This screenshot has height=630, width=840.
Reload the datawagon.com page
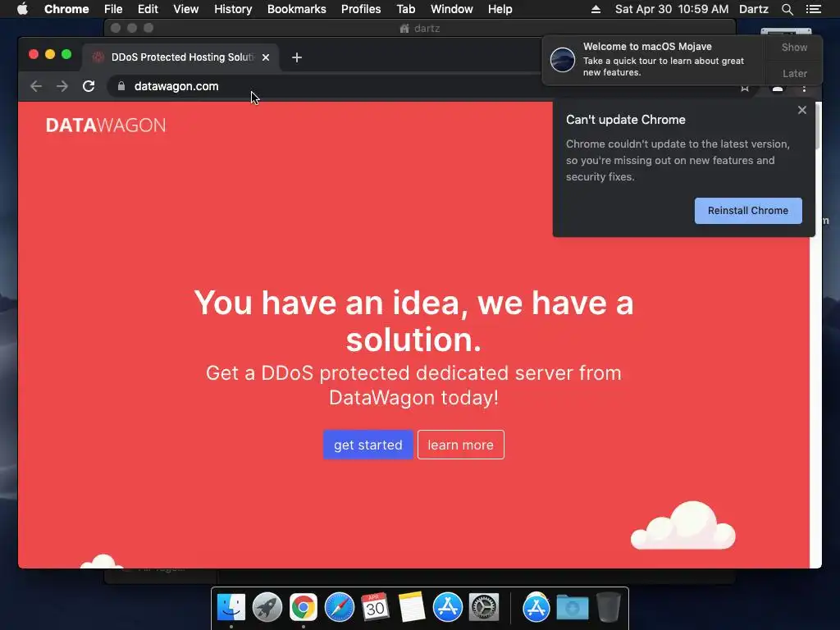[x=89, y=86]
